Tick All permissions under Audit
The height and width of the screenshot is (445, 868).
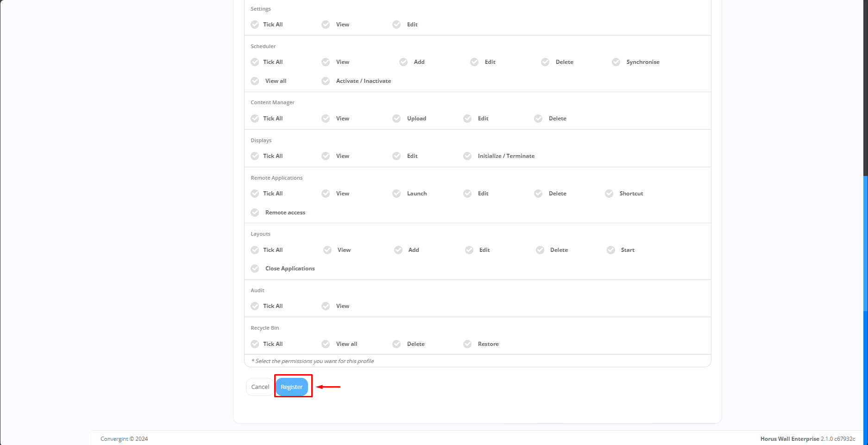click(x=255, y=306)
